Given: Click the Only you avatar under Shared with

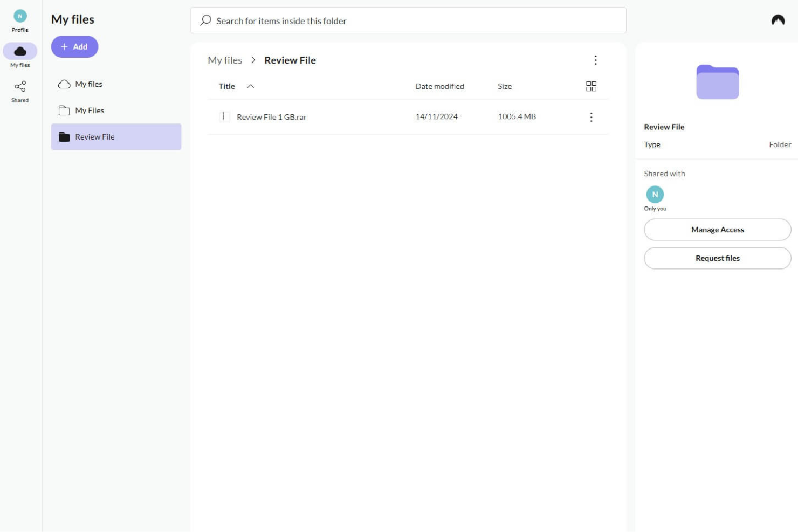Looking at the screenshot, I should (655, 195).
